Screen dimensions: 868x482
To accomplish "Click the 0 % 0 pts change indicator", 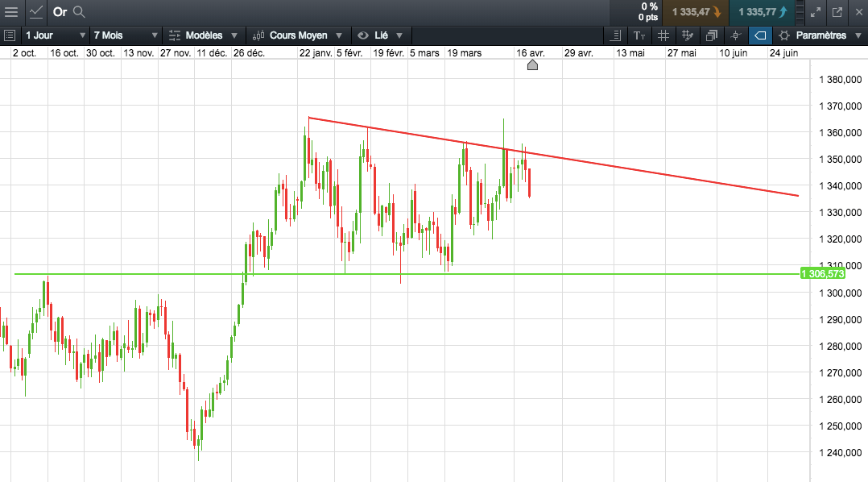I will pyautogui.click(x=648, y=11).
